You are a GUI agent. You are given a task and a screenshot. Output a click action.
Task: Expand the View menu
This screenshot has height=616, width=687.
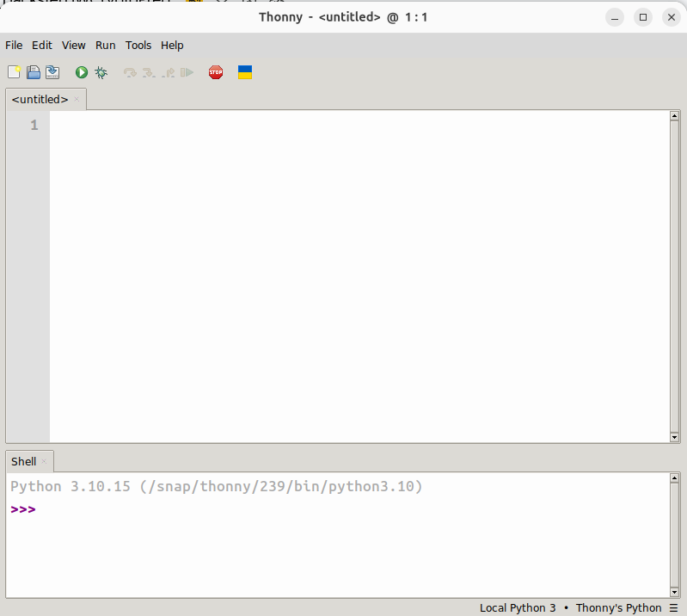click(x=74, y=46)
